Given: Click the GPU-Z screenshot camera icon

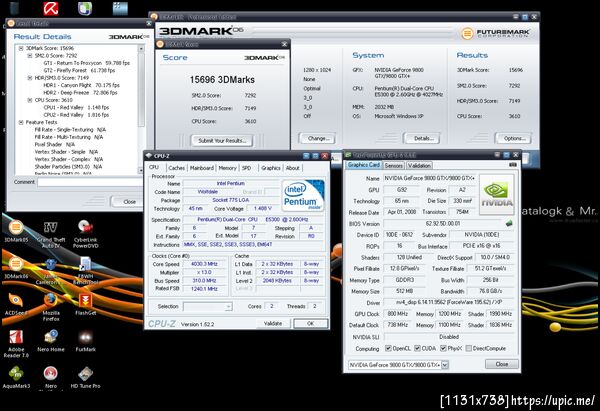Looking at the screenshot, I should (x=513, y=165).
